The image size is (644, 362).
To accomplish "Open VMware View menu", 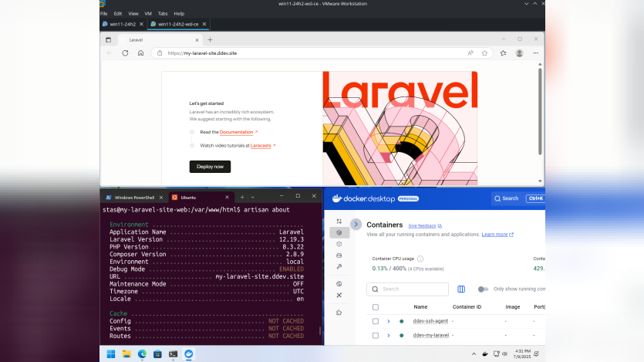I will (x=133, y=14).
